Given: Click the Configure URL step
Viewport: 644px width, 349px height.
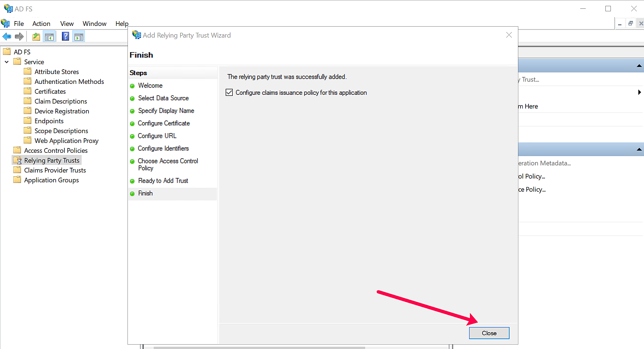Looking at the screenshot, I should point(157,136).
